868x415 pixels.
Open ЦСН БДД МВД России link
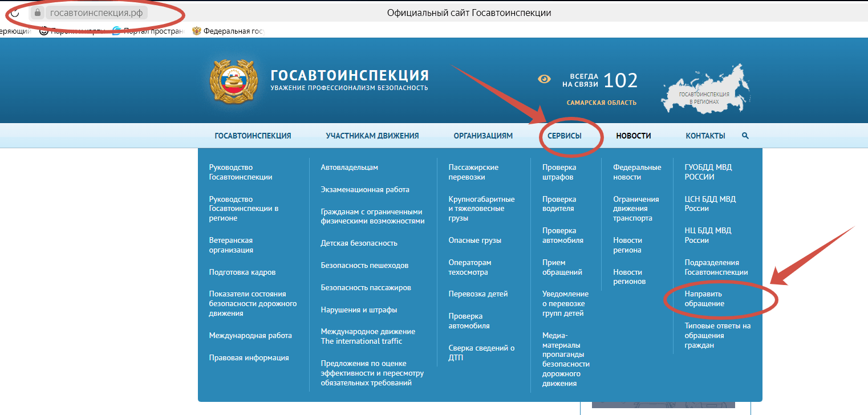click(710, 204)
